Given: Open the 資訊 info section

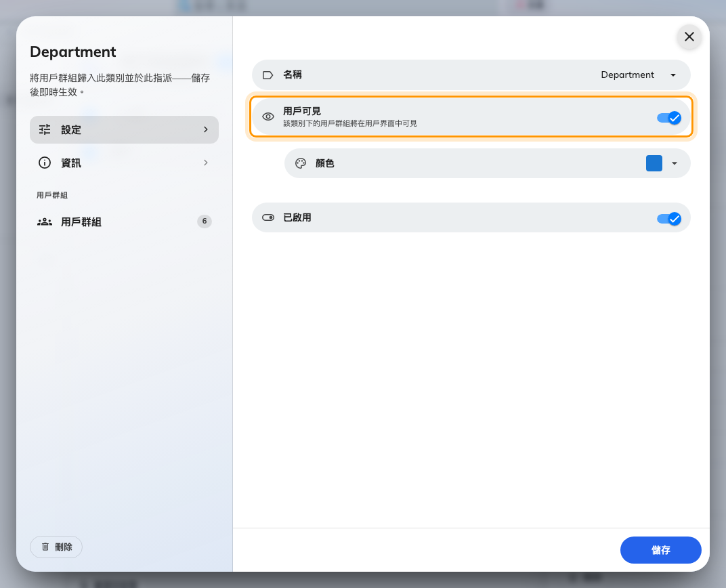Looking at the screenshot, I should (124, 163).
